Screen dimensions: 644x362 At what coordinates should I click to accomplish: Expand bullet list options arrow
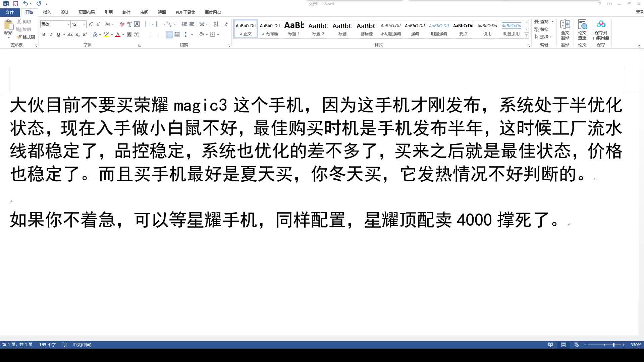(x=153, y=24)
